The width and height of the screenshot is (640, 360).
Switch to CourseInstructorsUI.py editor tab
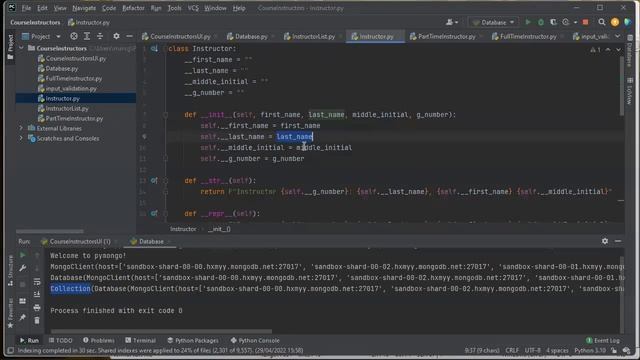180,36
